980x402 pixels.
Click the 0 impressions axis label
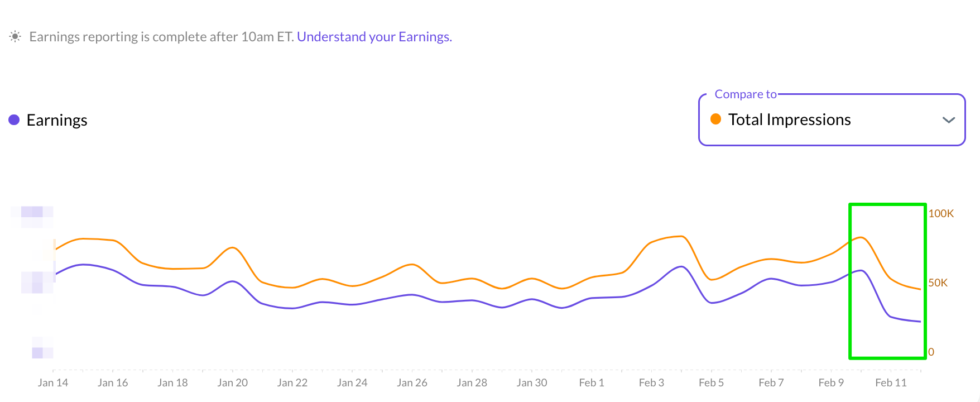pos(931,352)
